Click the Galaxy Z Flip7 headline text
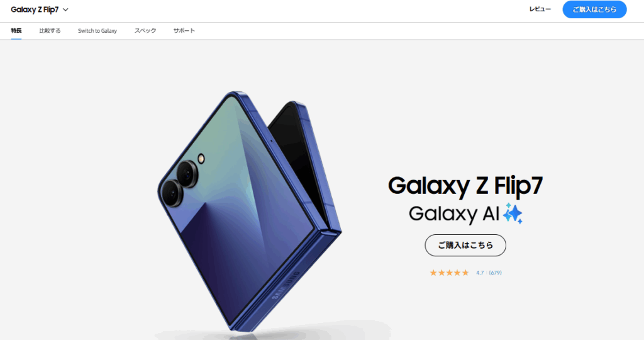The image size is (644, 340). [x=465, y=185]
